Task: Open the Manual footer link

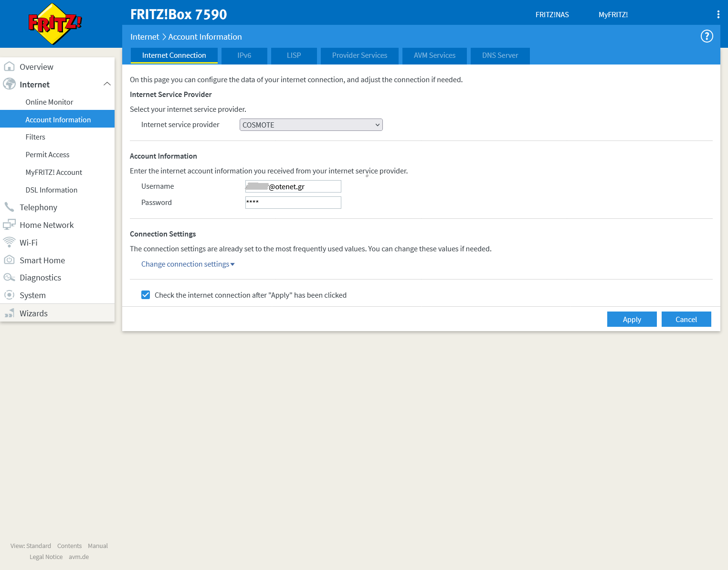Action: [x=98, y=546]
